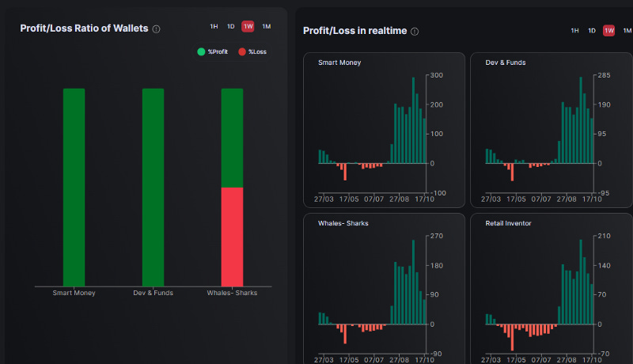
Task: Click Whales- Sharks green profit bar segment
Action: [x=232, y=138]
